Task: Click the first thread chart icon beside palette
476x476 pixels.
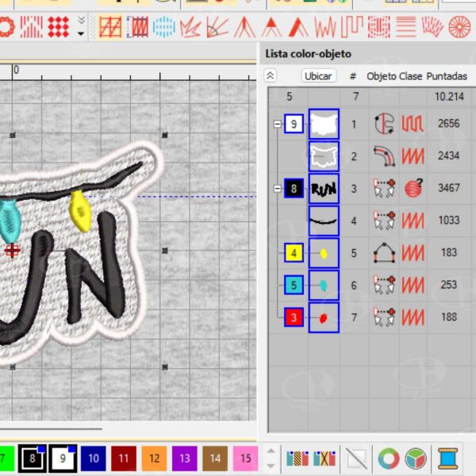Action: [x=297, y=459]
